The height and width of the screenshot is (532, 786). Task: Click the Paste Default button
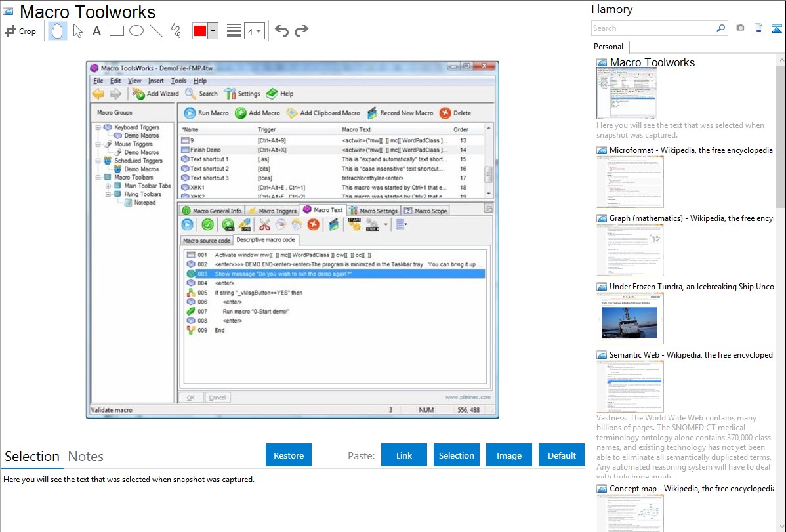(562, 455)
